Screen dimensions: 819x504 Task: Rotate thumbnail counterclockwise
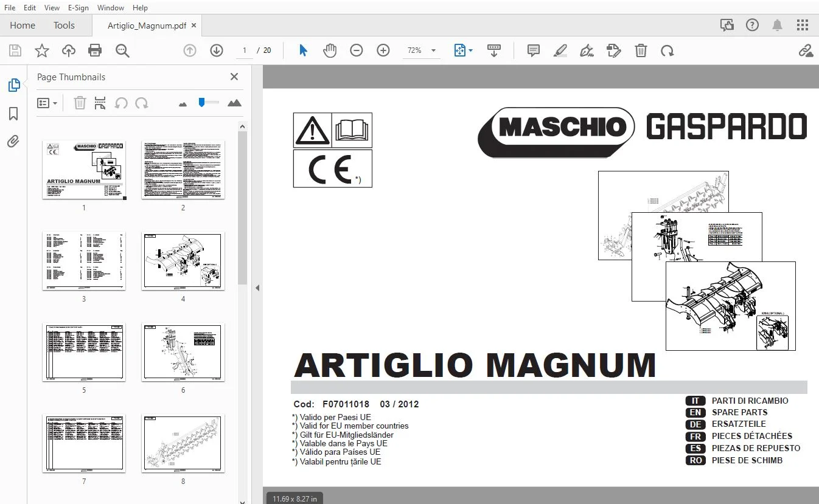pyautogui.click(x=121, y=103)
